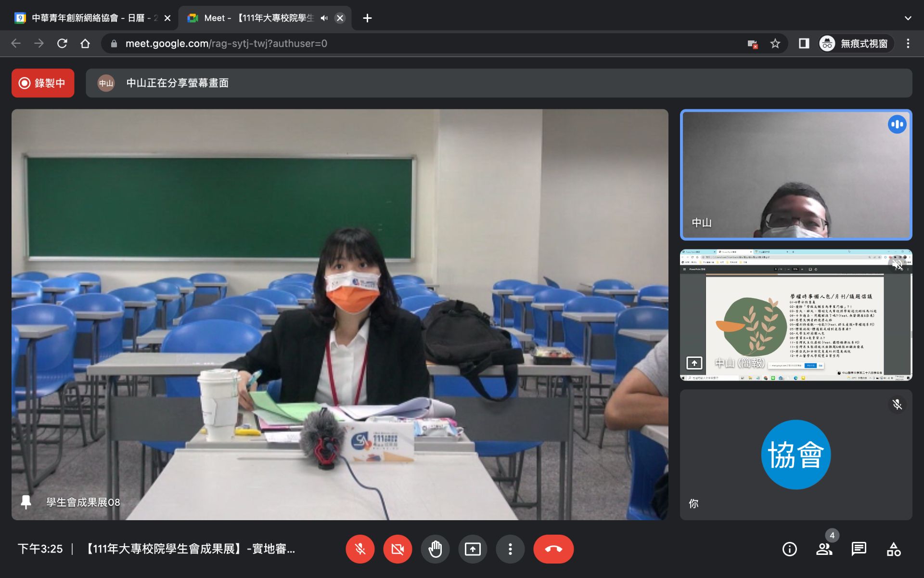
Task: Click the pin icon on 學生會成果展08 video
Action: click(x=26, y=502)
